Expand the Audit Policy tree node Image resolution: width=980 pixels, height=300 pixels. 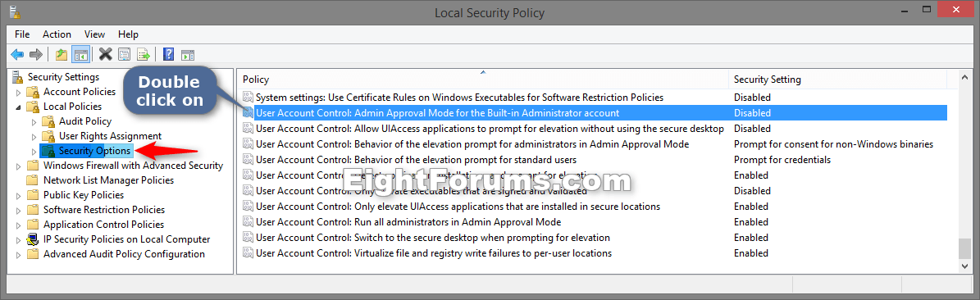click(x=34, y=122)
